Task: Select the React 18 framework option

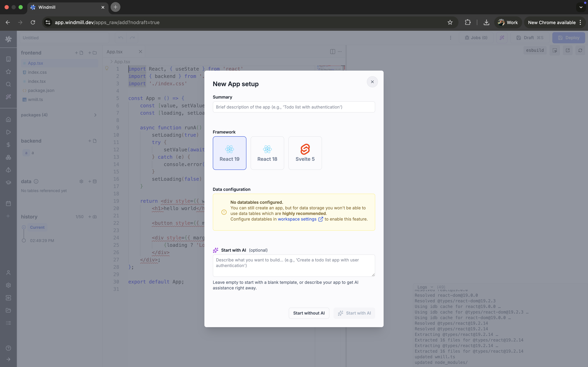Action: coord(267,153)
